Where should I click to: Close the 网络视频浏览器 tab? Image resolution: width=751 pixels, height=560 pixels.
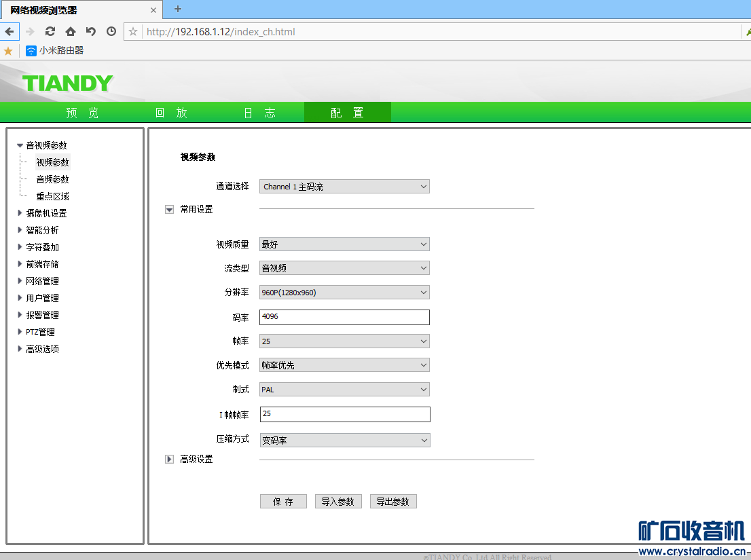[153, 10]
